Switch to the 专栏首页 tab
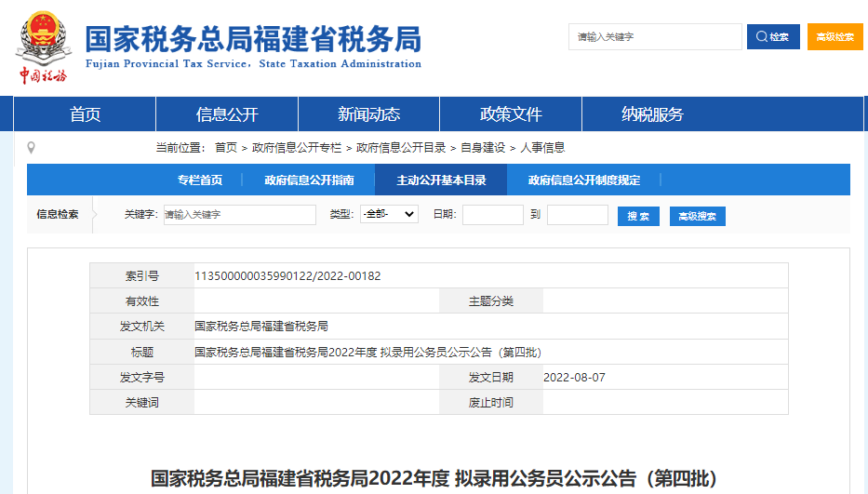The image size is (868, 494). 200,180
